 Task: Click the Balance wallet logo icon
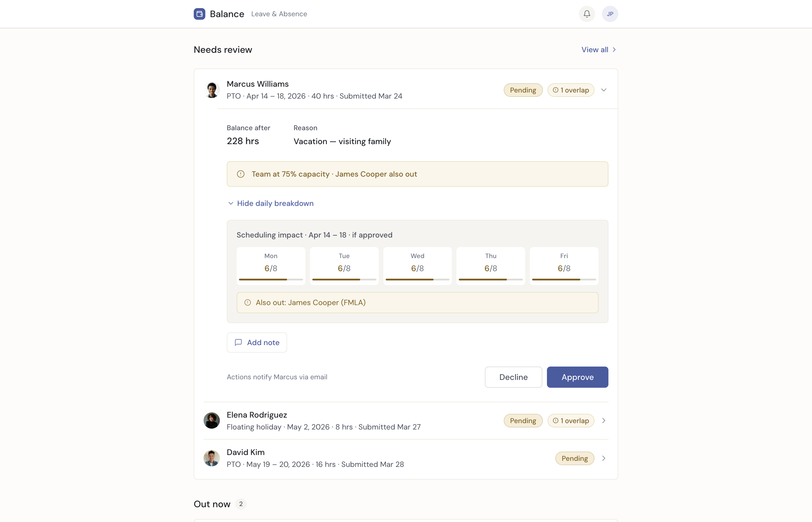pyautogui.click(x=199, y=14)
